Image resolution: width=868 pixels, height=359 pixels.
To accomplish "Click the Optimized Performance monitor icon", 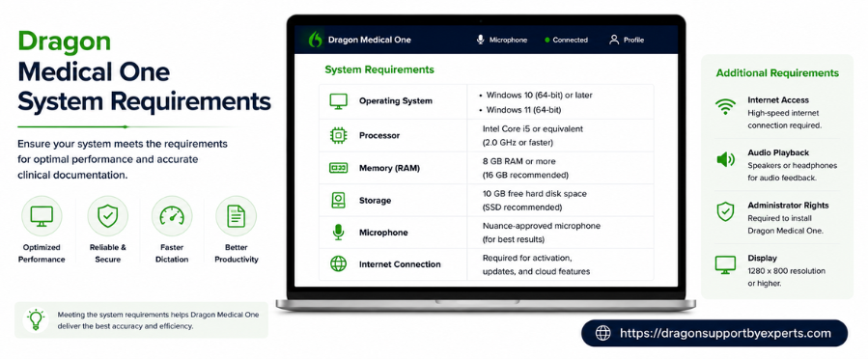I will pyautogui.click(x=42, y=216).
